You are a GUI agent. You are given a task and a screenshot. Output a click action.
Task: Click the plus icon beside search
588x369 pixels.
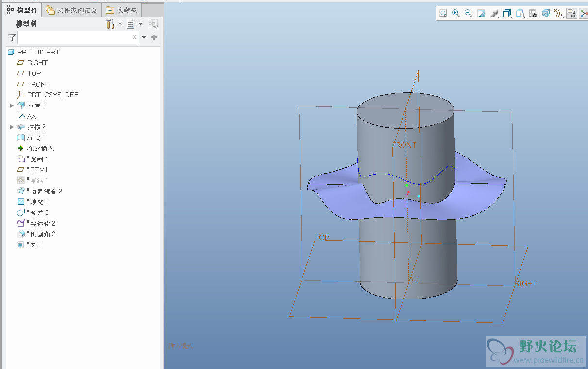coord(154,37)
